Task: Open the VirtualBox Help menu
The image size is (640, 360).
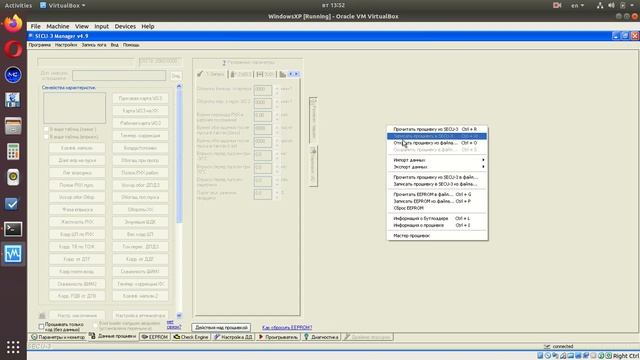Action: [148, 26]
